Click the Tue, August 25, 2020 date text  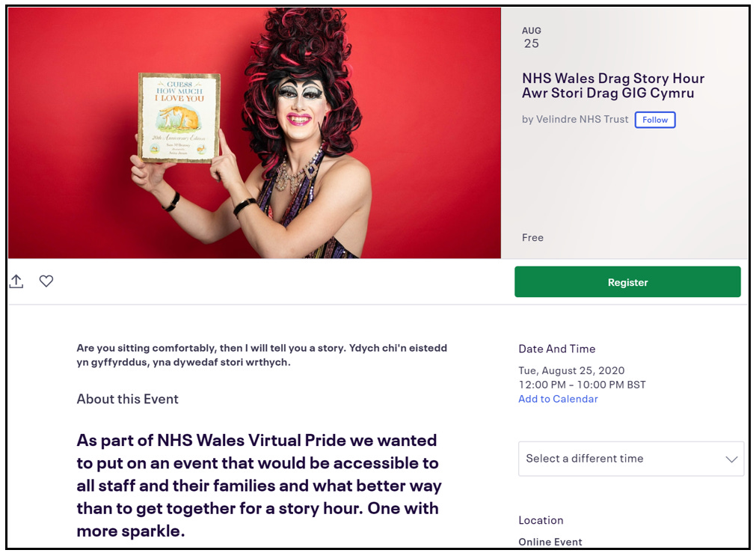(x=571, y=370)
